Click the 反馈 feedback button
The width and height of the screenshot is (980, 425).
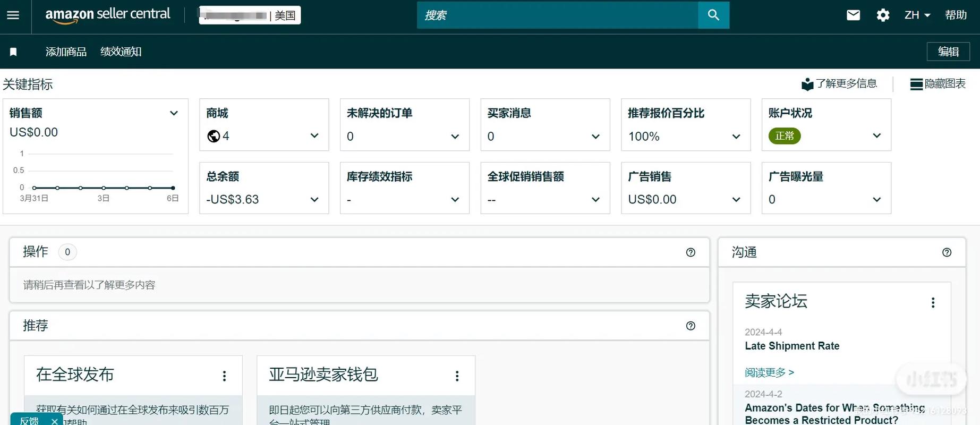tap(29, 421)
